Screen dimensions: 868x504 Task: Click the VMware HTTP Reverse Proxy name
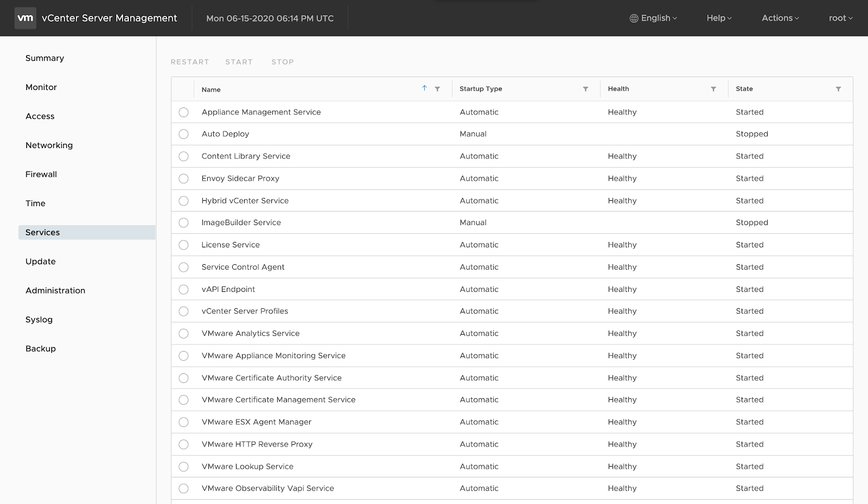(x=257, y=444)
